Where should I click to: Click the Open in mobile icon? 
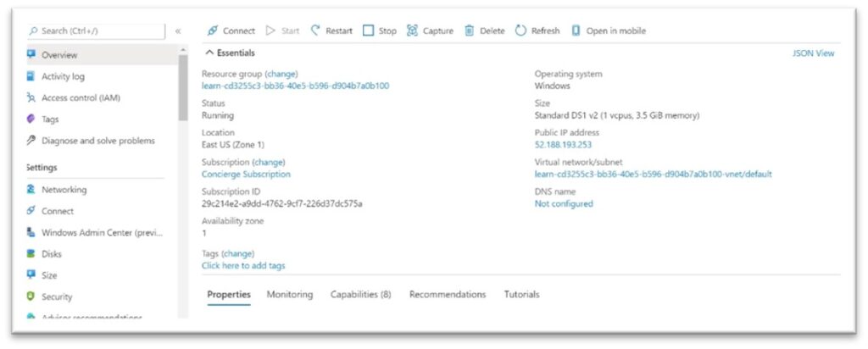point(576,31)
